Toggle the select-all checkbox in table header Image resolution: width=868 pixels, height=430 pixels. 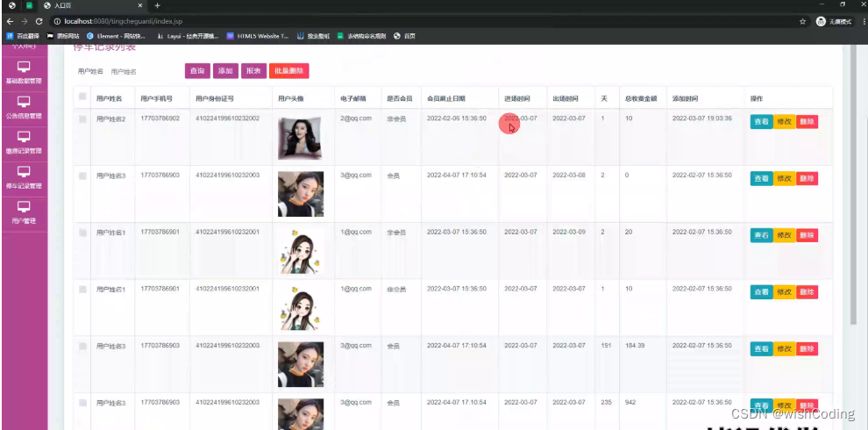82,97
